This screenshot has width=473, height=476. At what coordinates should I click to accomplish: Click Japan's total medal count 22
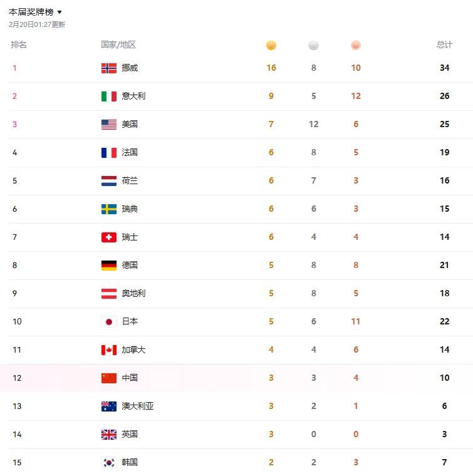point(444,321)
